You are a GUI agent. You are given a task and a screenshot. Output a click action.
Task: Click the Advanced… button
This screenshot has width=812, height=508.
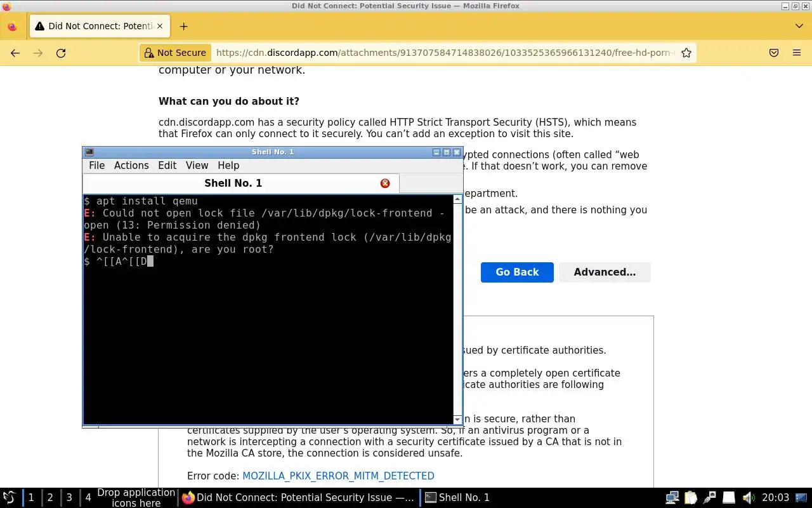[x=605, y=272]
